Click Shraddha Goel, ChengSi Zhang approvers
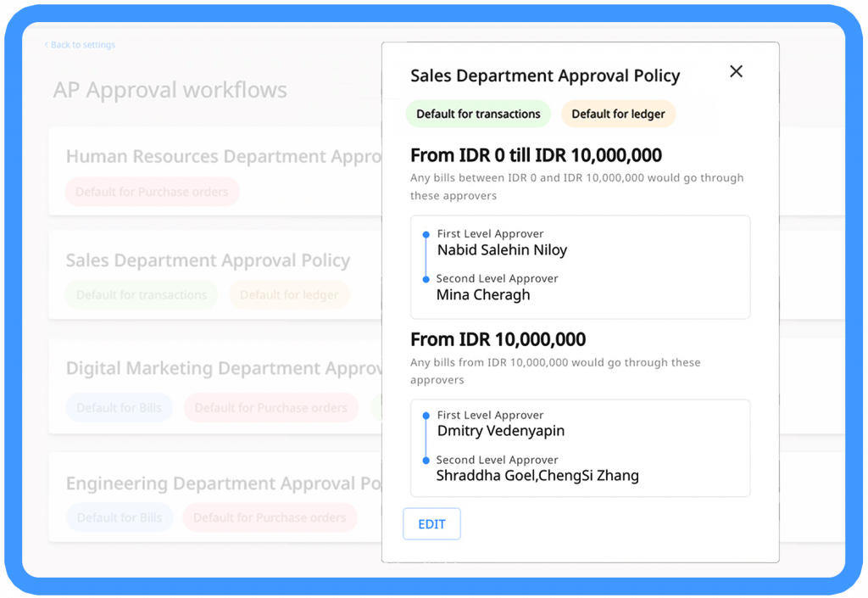Screen dimensions: 868x598 [537, 476]
